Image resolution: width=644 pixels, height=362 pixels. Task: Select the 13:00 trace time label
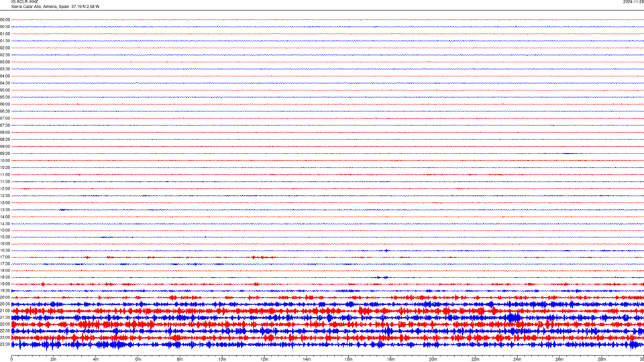(5, 202)
